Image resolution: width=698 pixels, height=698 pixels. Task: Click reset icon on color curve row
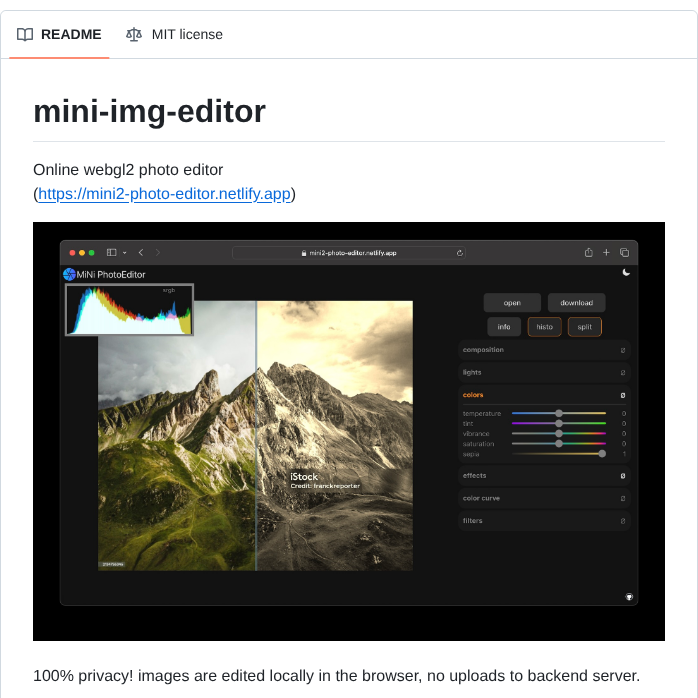coord(623,499)
